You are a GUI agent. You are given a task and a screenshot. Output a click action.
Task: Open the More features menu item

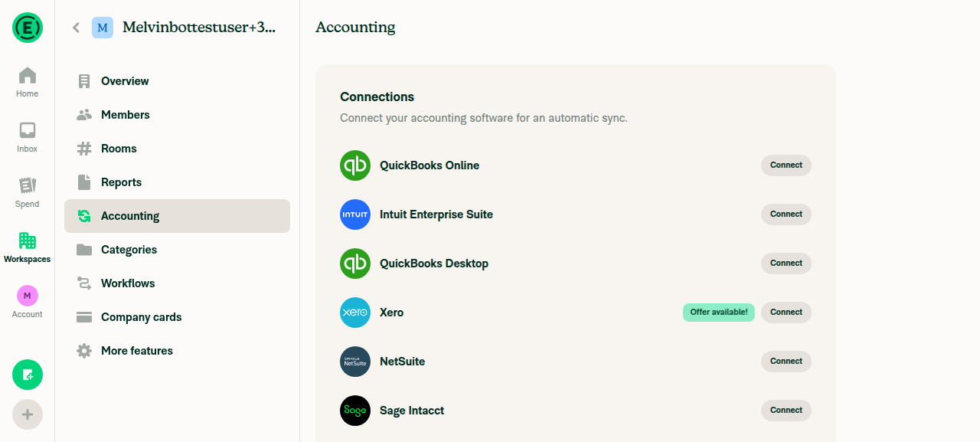[177, 351]
